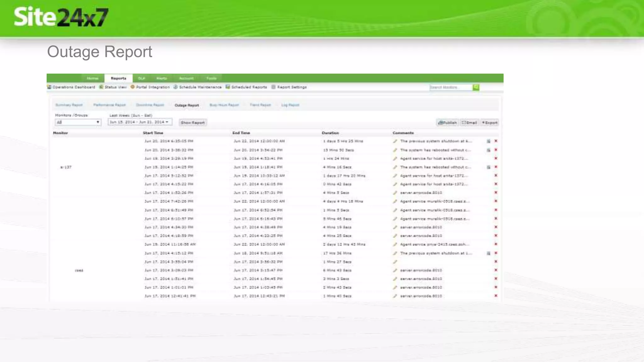644x362 pixels.
Task: Edit comment pencil on first outage row
Action: (x=395, y=141)
